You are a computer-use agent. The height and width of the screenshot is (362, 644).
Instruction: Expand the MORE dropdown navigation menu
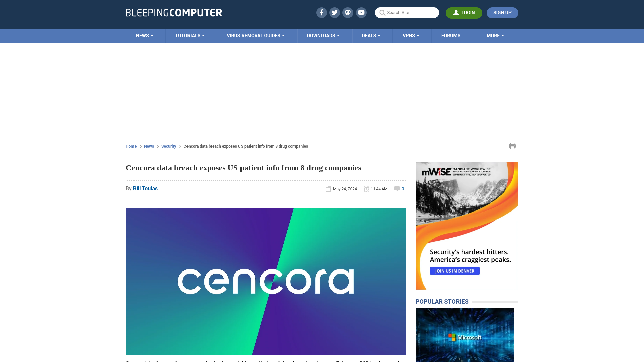495,35
